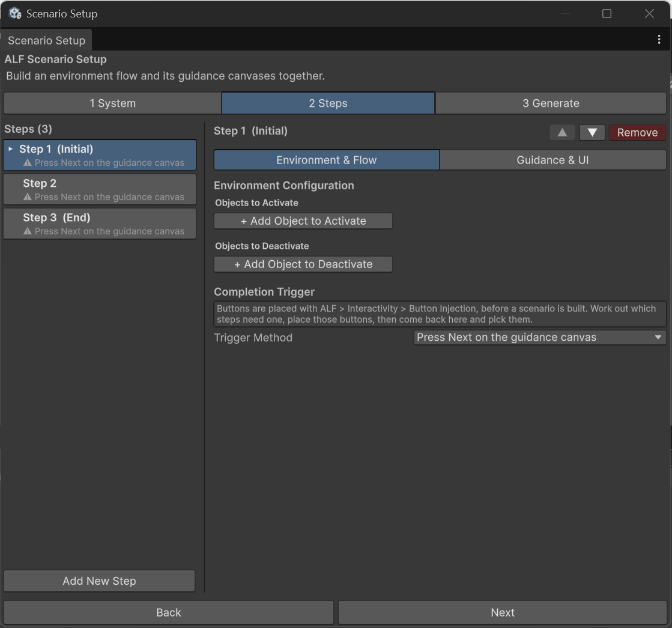Open the Trigger Method dropdown

click(539, 337)
